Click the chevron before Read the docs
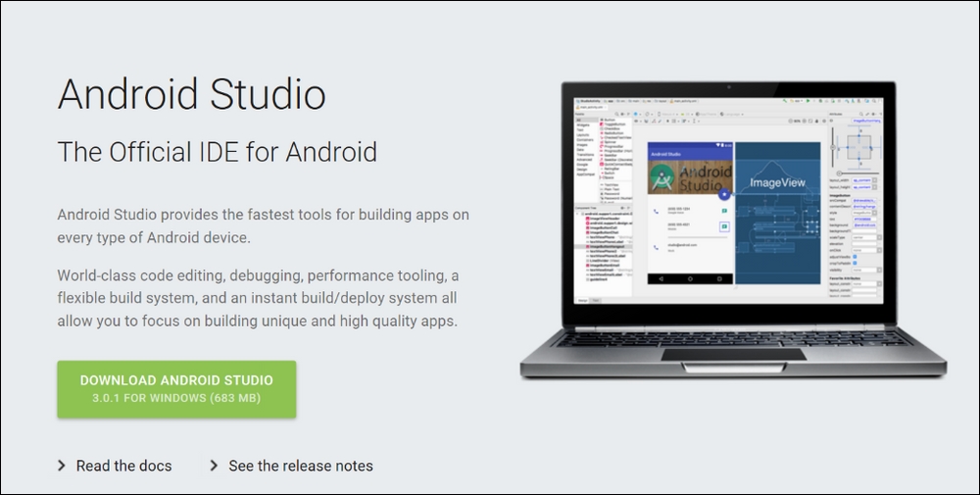The image size is (980, 495). click(62, 466)
